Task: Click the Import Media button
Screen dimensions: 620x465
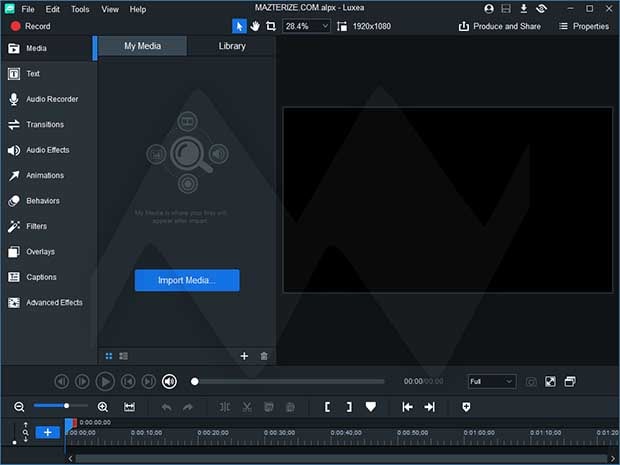Action: click(x=187, y=280)
